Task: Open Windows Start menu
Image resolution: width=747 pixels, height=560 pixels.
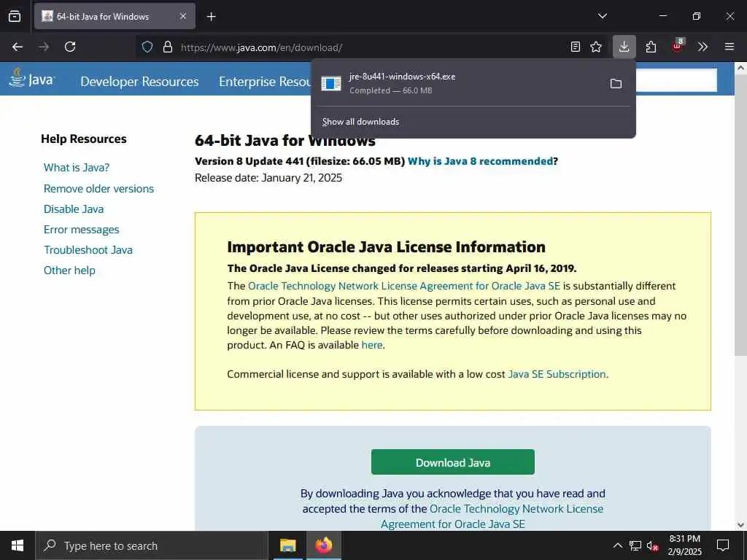Action: tap(18, 545)
